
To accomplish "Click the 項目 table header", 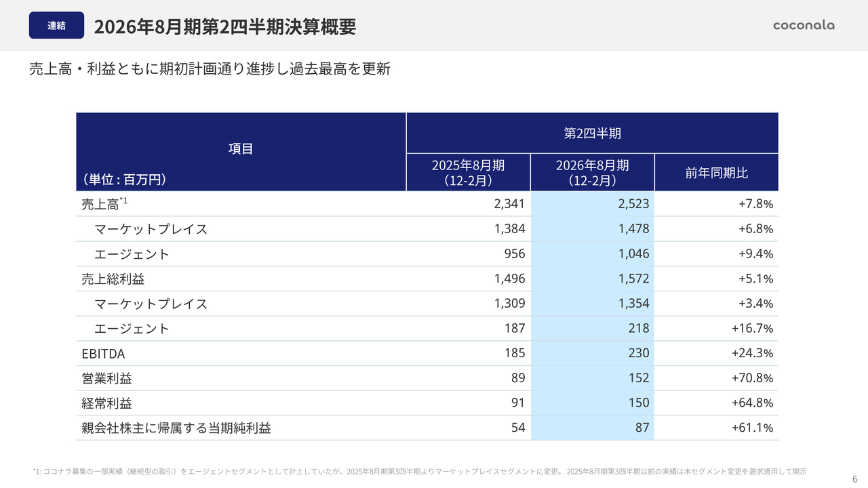I will pyautogui.click(x=241, y=148).
